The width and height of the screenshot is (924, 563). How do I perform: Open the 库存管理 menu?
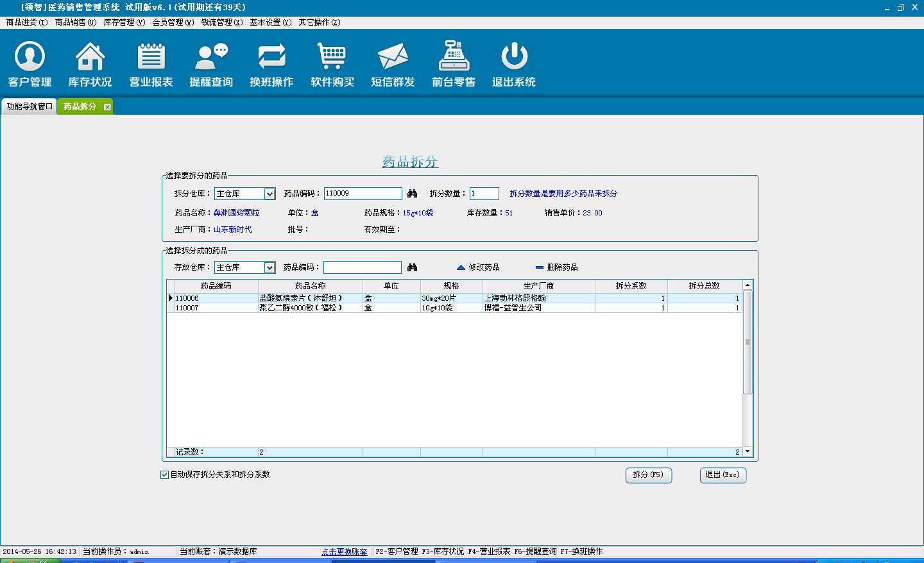(124, 22)
